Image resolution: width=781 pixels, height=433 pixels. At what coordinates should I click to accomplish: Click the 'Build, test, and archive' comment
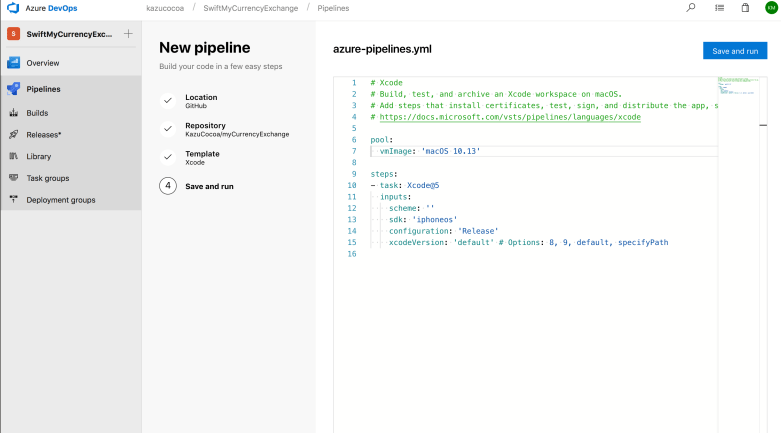tap(496, 94)
